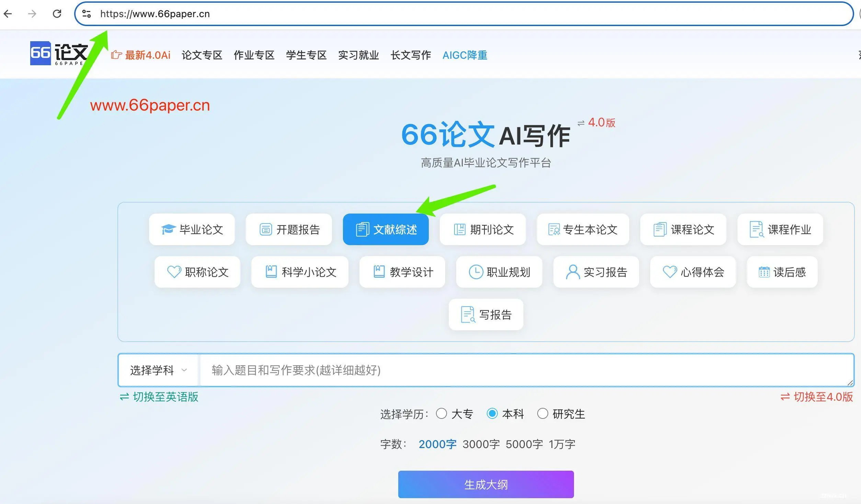Click the 4.0版 version link near title
The width and height of the screenshot is (861, 504).
tap(602, 123)
